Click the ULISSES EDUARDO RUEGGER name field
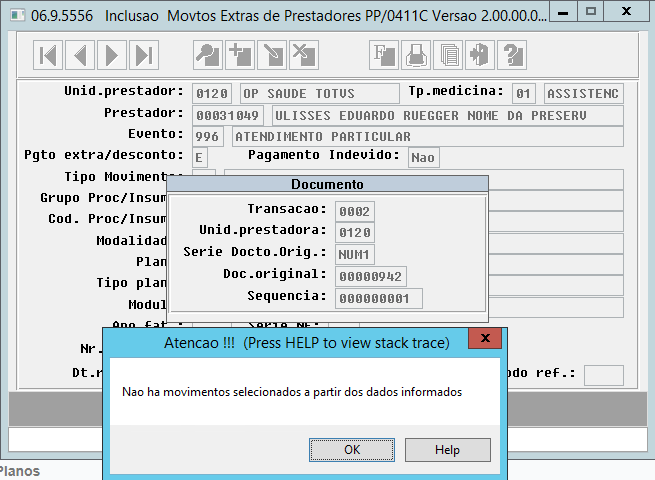 (x=447, y=115)
